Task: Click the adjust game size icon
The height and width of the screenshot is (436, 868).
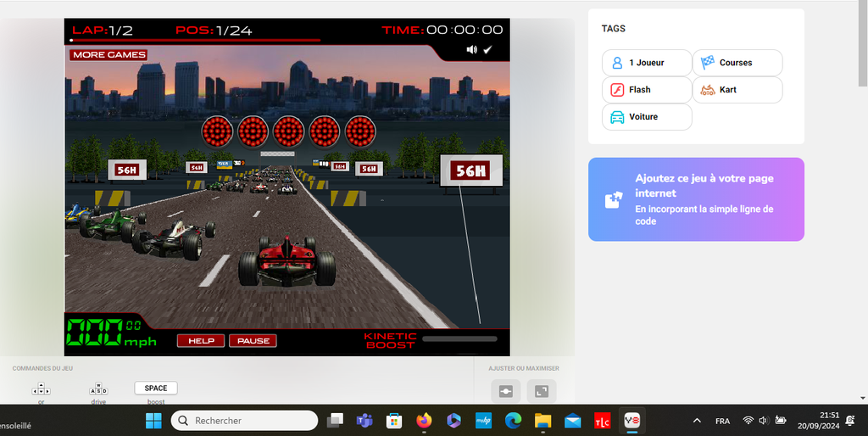Action: point(505,391)
